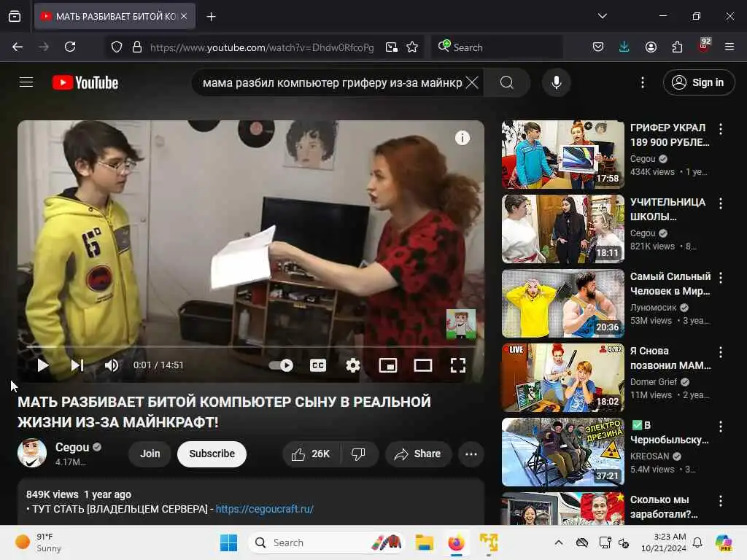Mute the video volume
Screen dimensions: 747x560
(x=112, y=365)
